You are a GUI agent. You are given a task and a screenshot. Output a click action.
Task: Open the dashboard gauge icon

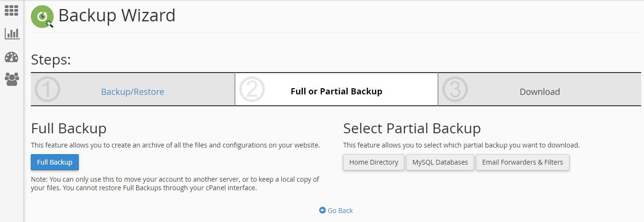pos(11,57)
